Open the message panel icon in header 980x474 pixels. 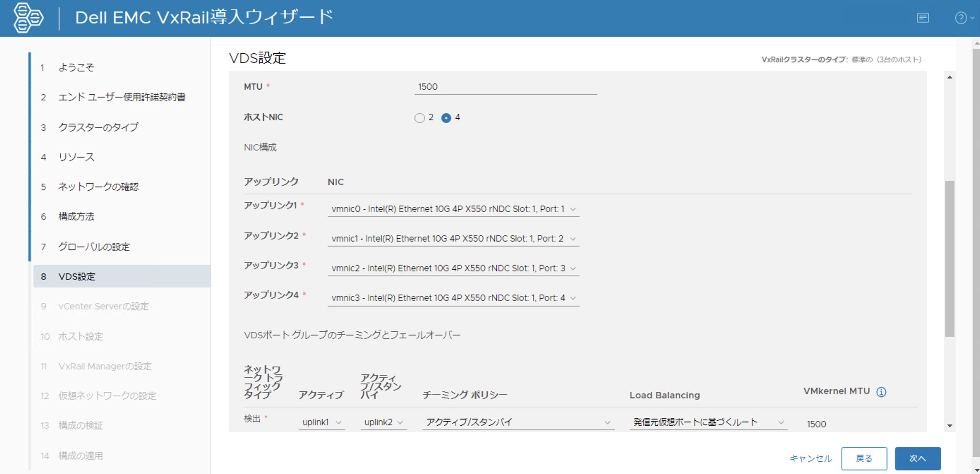(x=922, y=18)
